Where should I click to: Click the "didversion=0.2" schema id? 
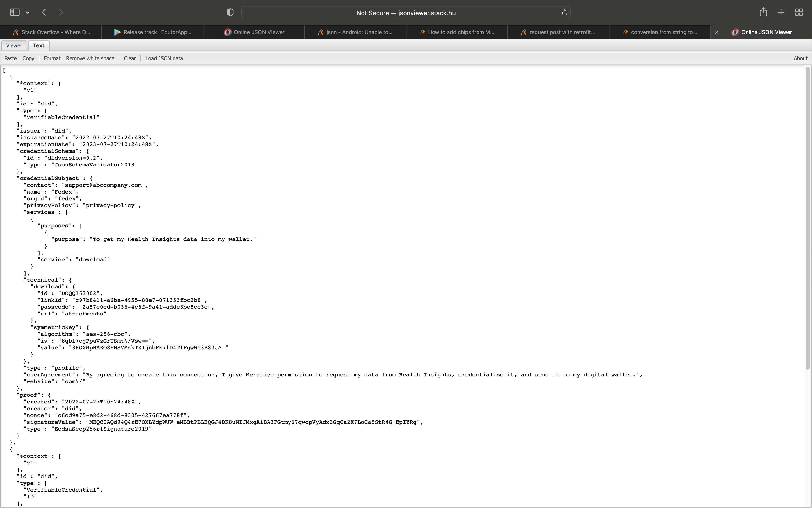click(72, 158)
